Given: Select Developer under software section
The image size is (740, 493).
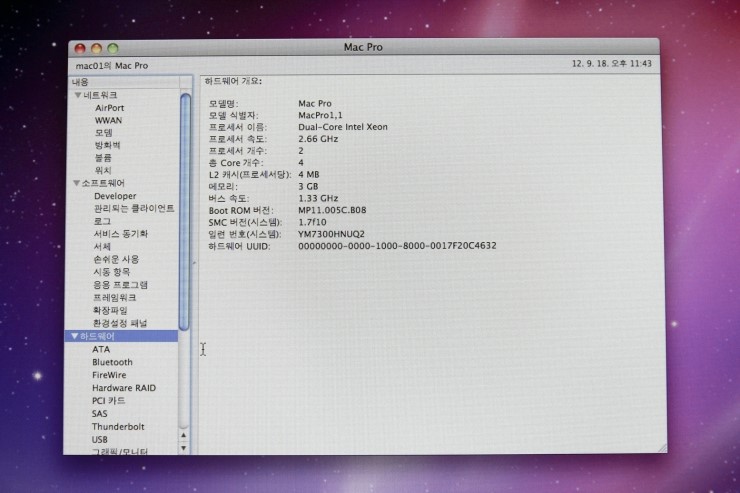Looking at the screenshot, I should click(115, 196).
